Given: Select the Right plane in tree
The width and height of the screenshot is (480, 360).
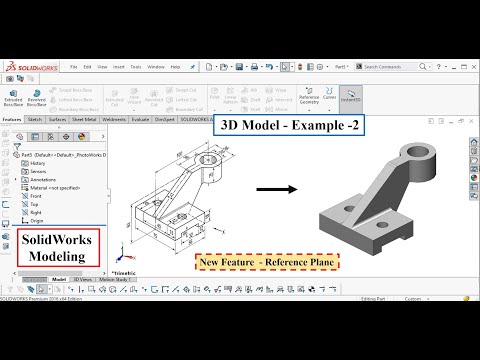Looking at the screenshot, I should pyautogui.click(x=32, y=212).
